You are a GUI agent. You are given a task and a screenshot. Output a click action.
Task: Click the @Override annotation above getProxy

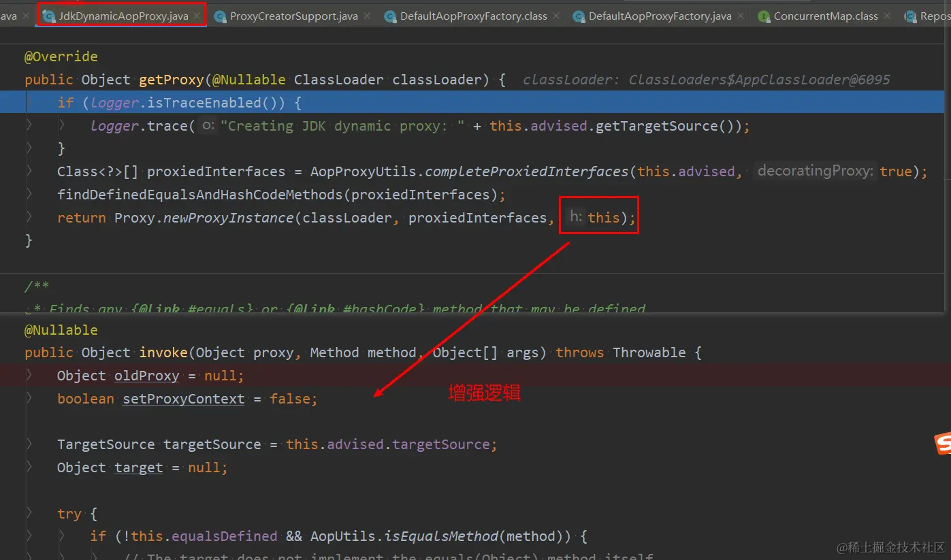click(x=61, y=56)
